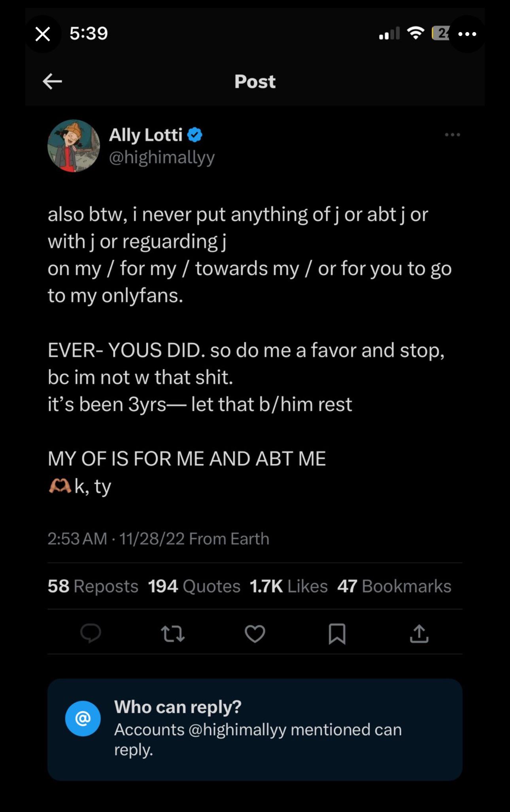Tap the Ally Lotti display name
Viewport: 510px width, 812px height.
(x=145, y=135)
